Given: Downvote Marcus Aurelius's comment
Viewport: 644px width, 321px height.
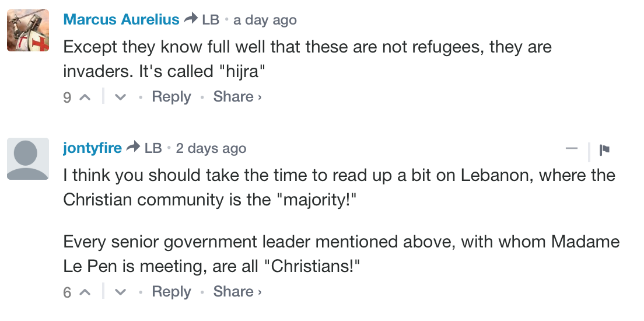Looking at the screenshot, I should pos(121,97).
